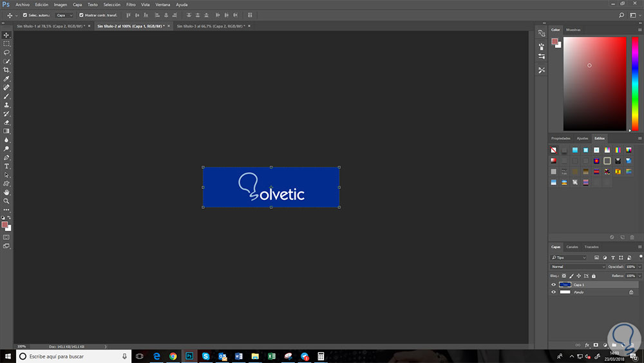Screen dimensions: 644x363
Task: Open the Tipo layer filter dropdown
Action: [569, 258]
